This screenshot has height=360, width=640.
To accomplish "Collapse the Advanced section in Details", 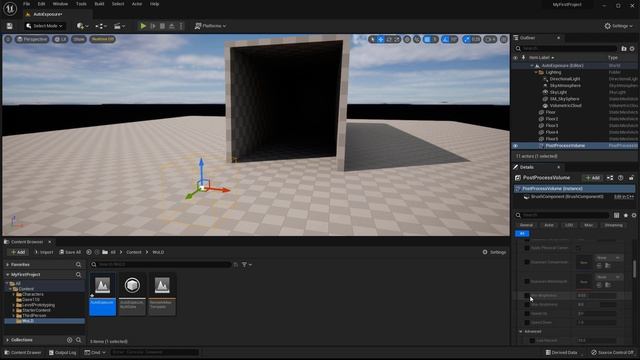I will pos(521,331).
